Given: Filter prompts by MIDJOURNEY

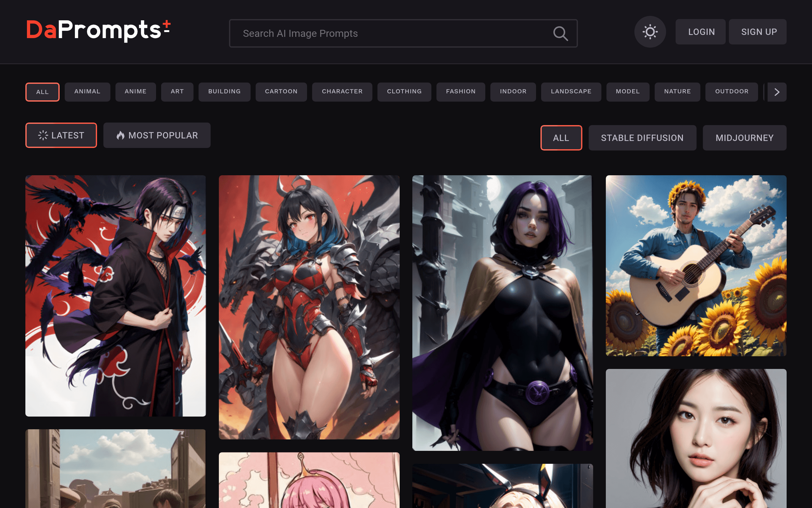Looking at the screenshot, I should tap(744, 138).
